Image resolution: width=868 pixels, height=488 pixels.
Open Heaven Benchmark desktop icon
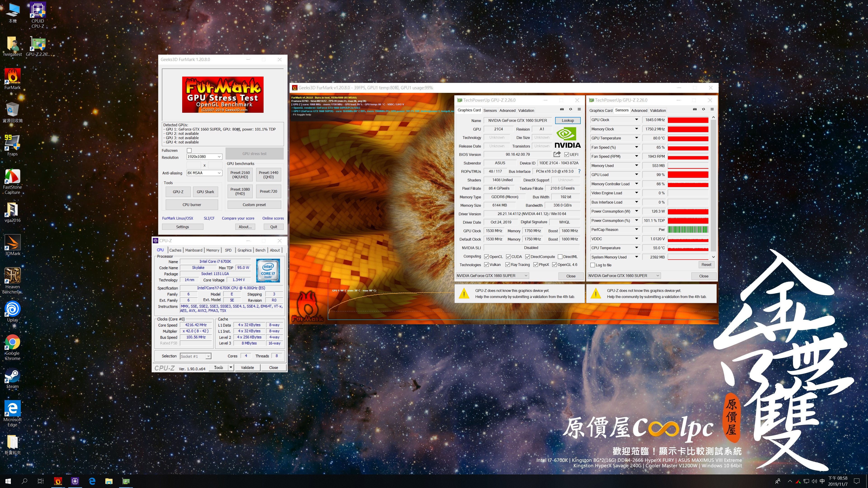tap(12, 281)
